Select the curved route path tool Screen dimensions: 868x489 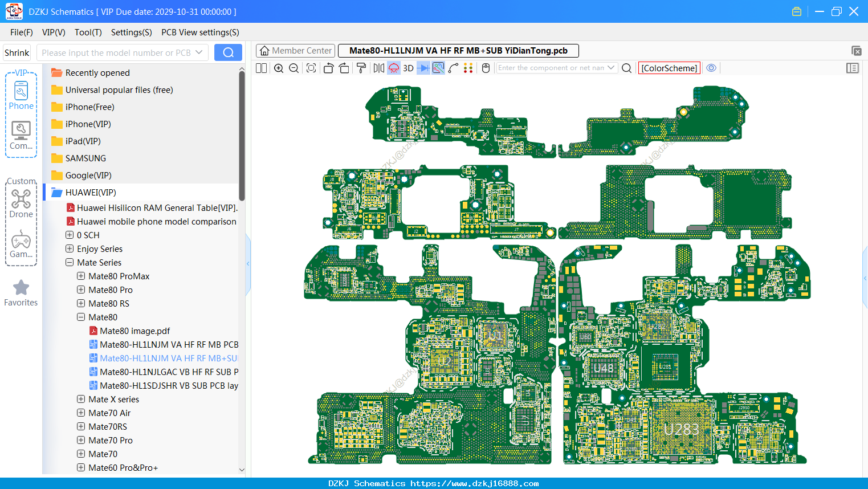click(453, 68)
